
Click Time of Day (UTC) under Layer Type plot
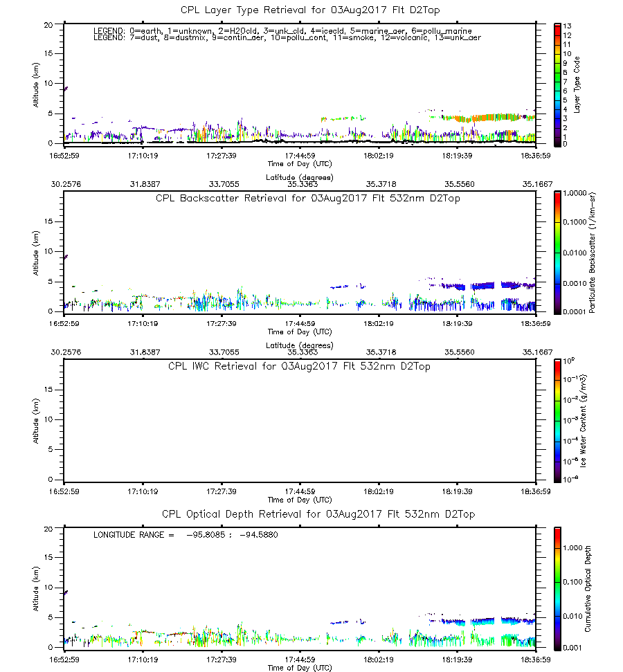300,164
